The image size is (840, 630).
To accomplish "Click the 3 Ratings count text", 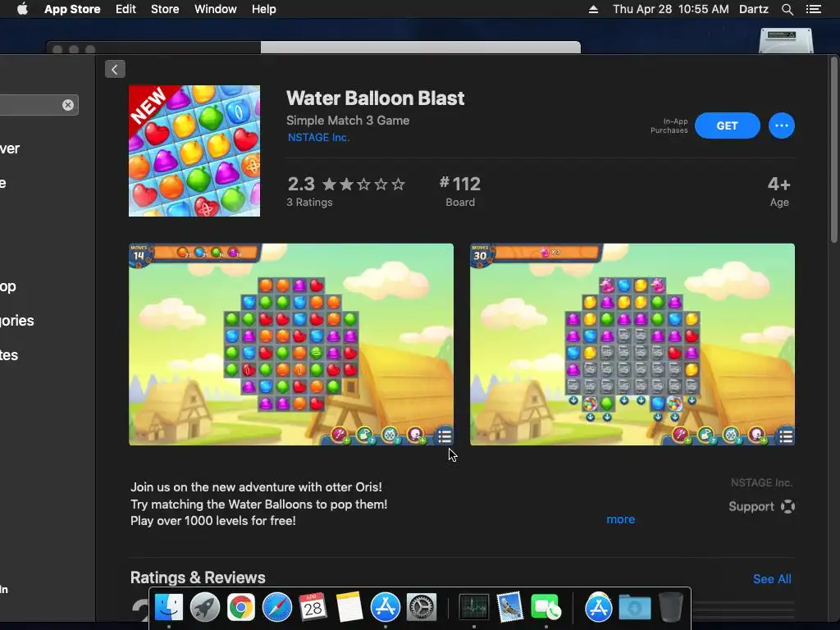I will coord(309,203).
